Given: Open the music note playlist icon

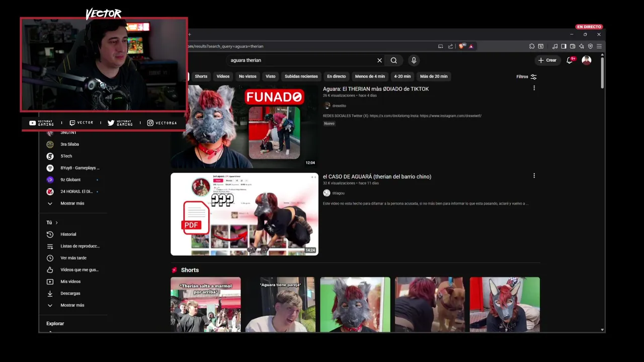Looking at the screenshot, I should coord(555,46).
